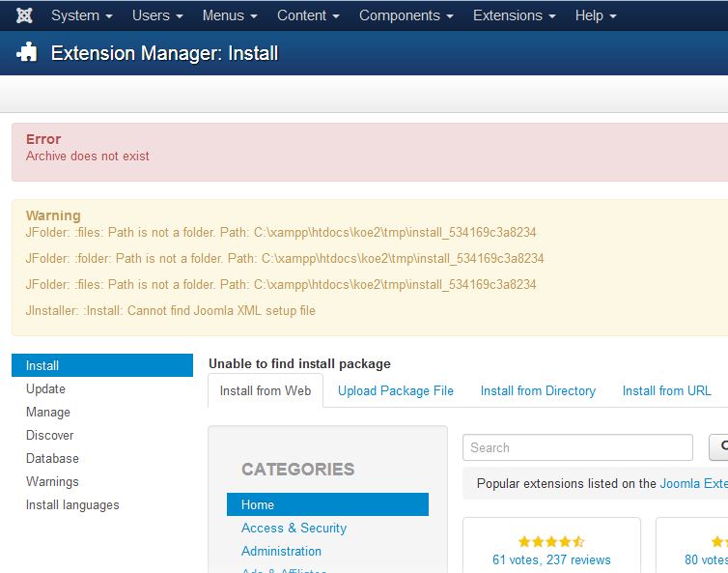Screen dimensions: 728x573
Task: Open Discover in the sidebar
Action: pos(50,435)
